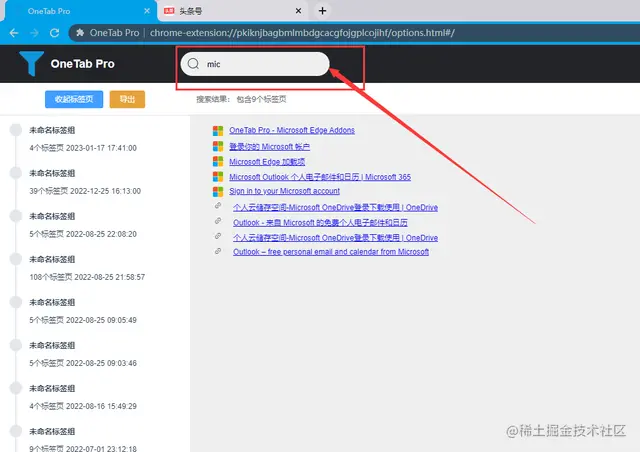Click the blue 收起标签页 button
This screenshot has width=640, height=452.
tap(74, 99)
